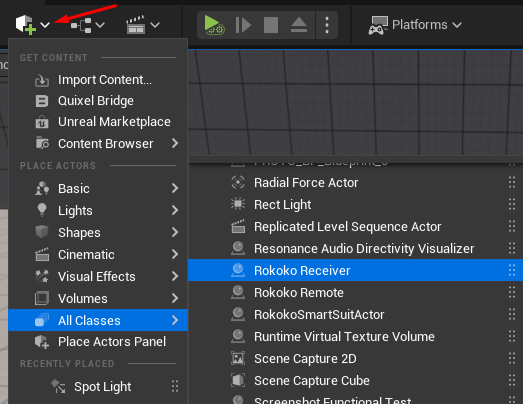Click the Platforms gamepad monitor icon
Viewport: 523px width, 404px height.
(378, 25)
